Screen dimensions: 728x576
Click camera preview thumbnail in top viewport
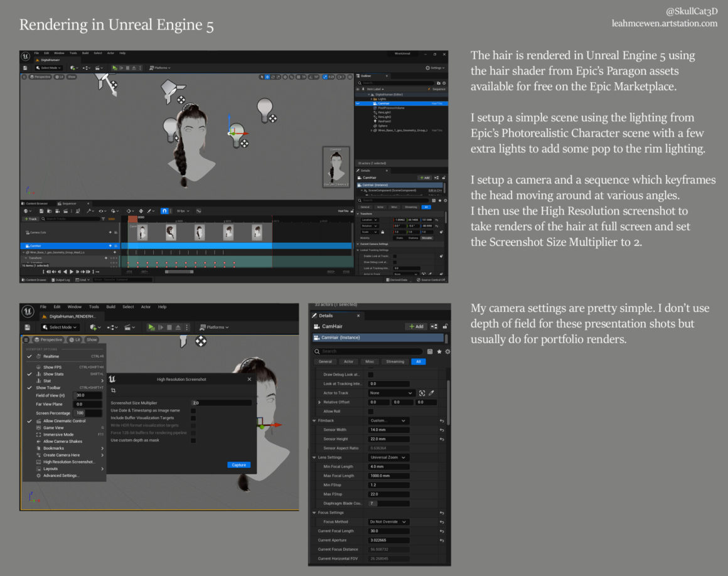click(336, 167)
